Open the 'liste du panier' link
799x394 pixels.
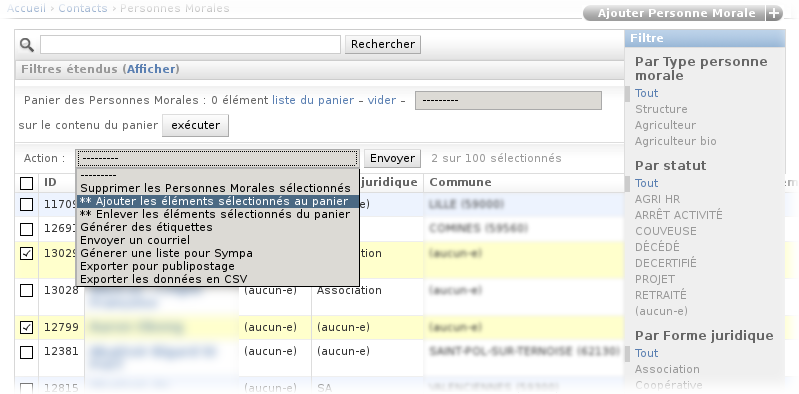click(x=313, y=100)
